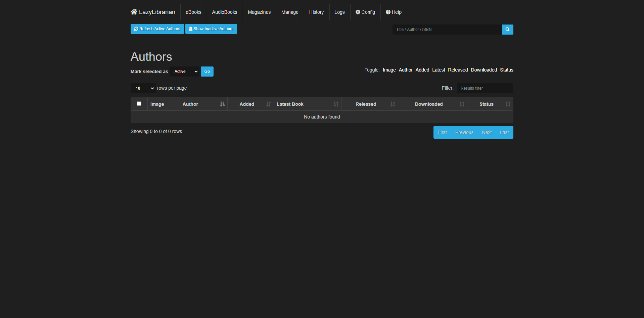Expand the rows per page dropdown
Image resolution: width=644 pixels, height=318 pixels.
[x=143, y=88]
